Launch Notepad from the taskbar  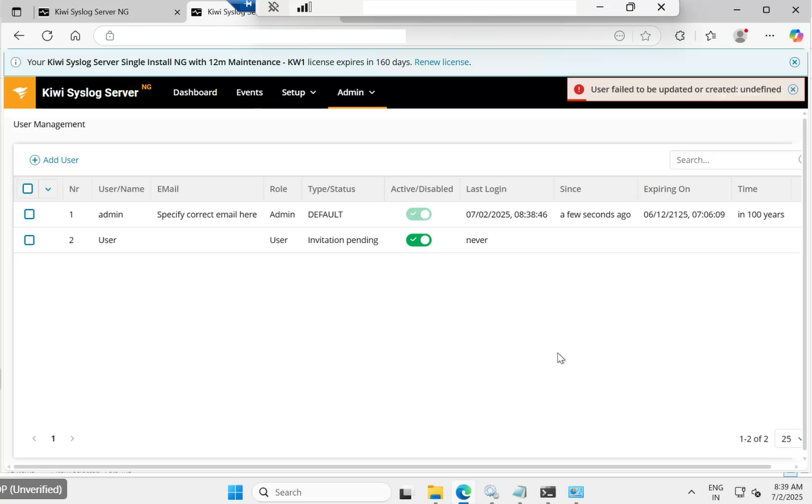point(519,492)
